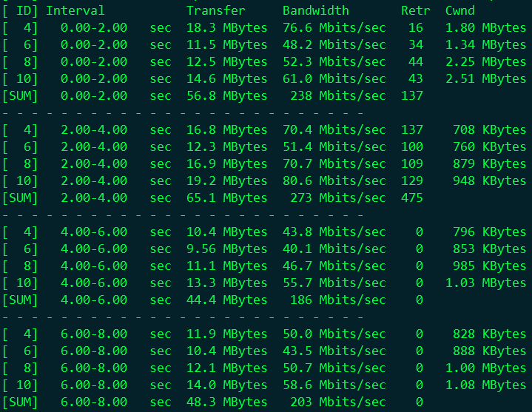Click the 80.6 Mbits/sec bandwidth value
532x412 pixels.
tap(334, 180)
